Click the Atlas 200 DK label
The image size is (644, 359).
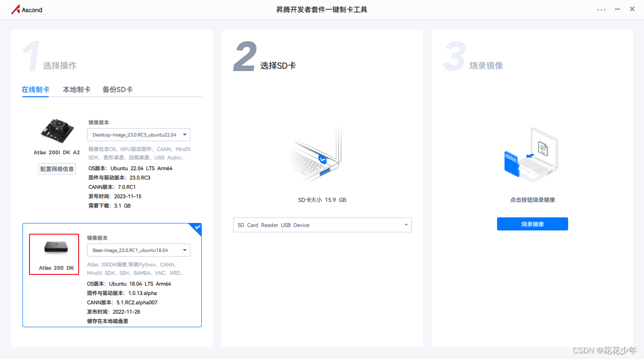(56, 268)
